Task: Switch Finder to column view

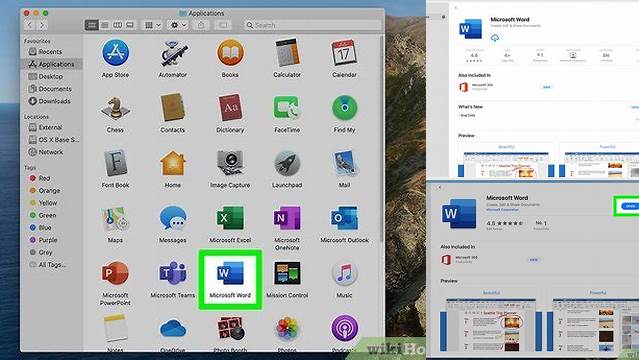Action: (x=117, y=25)
